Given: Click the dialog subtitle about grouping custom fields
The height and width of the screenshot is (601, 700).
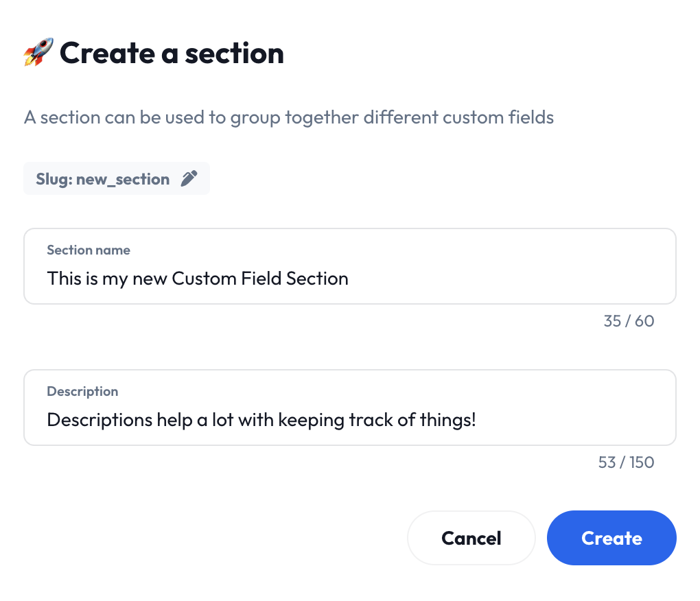Looking at the screenshot, I should click(288, 117).
